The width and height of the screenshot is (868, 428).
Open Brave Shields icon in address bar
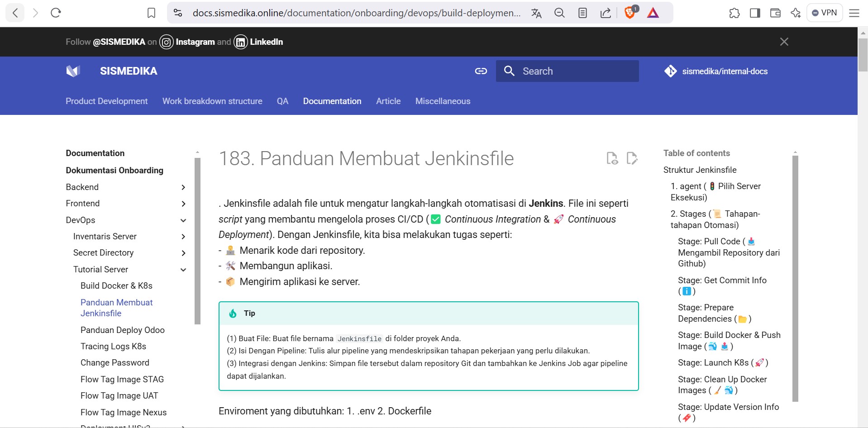click(630, 13)
